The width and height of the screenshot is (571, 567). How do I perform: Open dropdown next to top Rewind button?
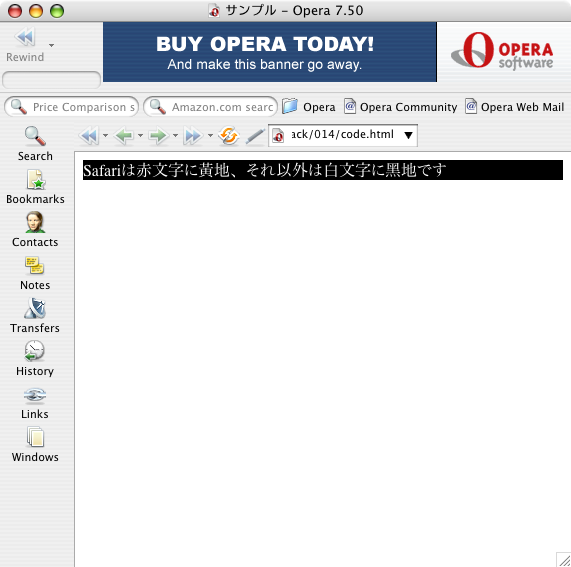51,45
